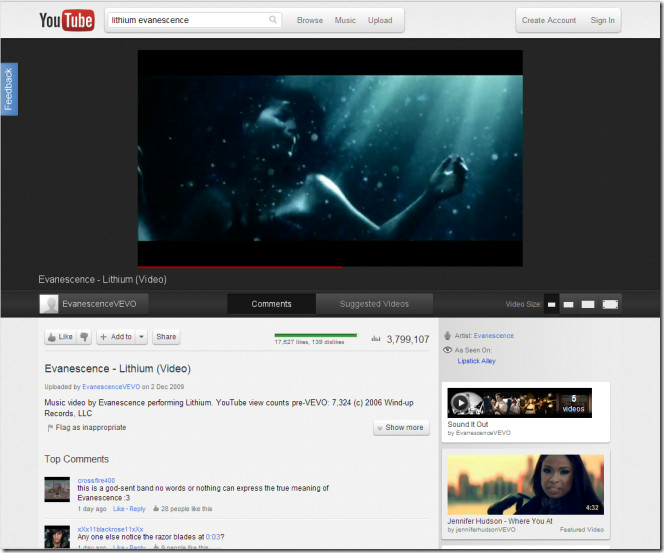Click the Flag as inappropriate link

[87, 428]
